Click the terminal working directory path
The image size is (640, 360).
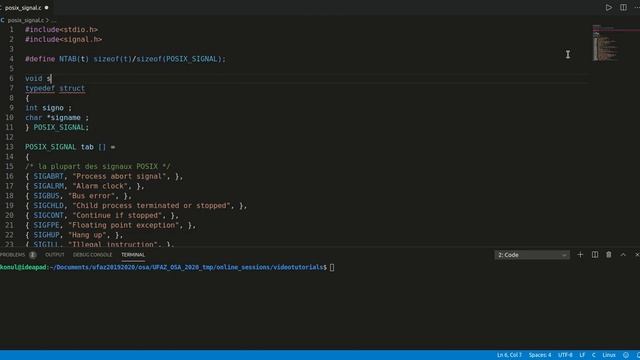click(x=187, y=267)
